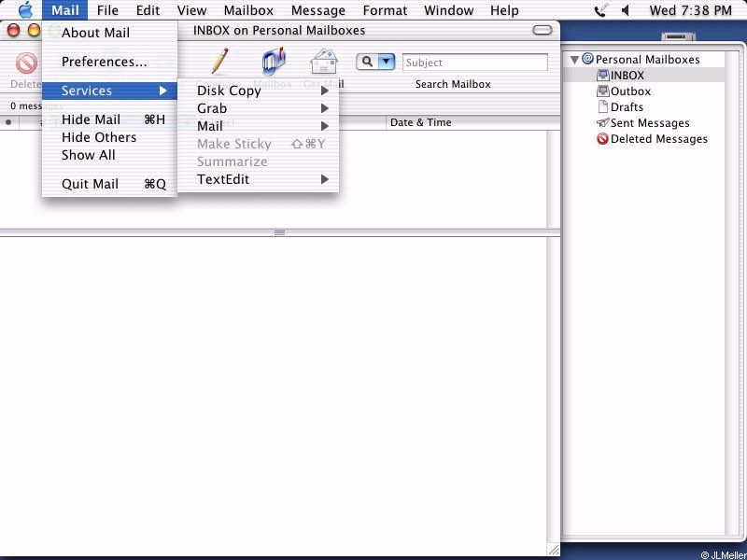Click the Subject search field
Screen dimensions: 747x560
point(475,63)
